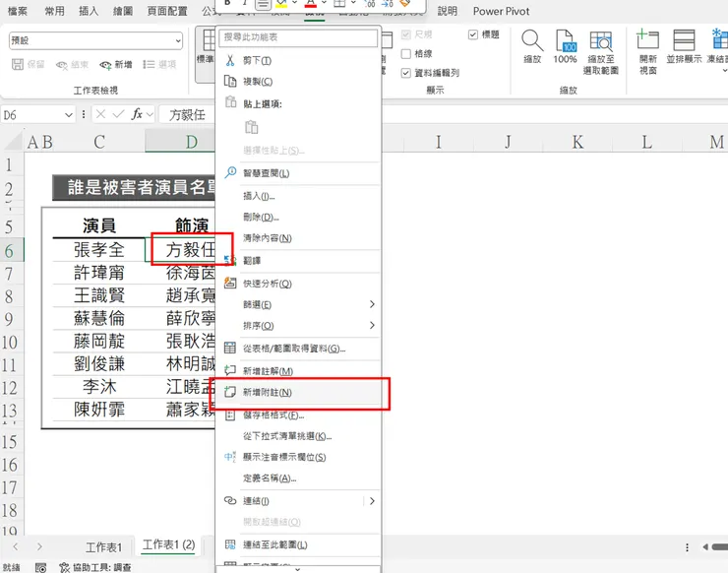This screenshot has width=728, height=573.
Task: Open the Name Box dropdown arrow beside D6
Action: pos(69,115)
